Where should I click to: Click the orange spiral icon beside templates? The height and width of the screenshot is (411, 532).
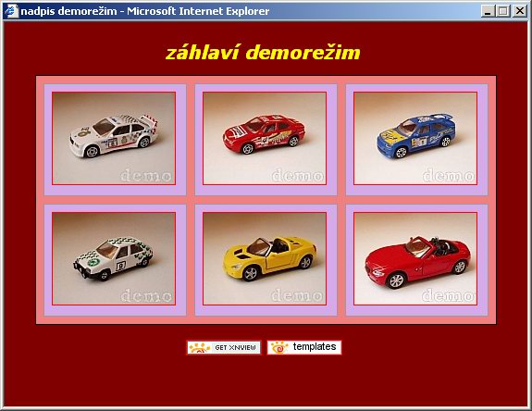pyautogui.click(x=279, y=347)
